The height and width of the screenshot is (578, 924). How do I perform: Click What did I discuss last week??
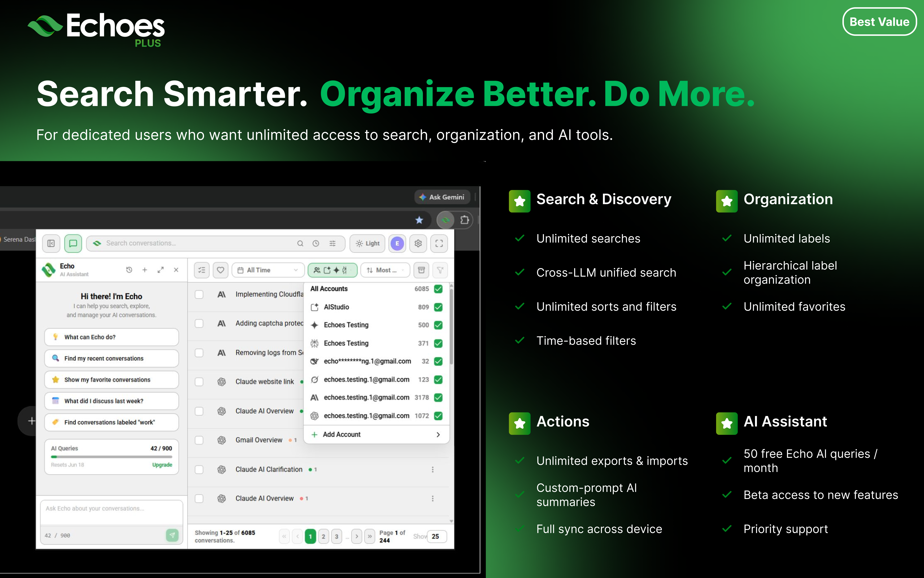[x=111, y=401]
